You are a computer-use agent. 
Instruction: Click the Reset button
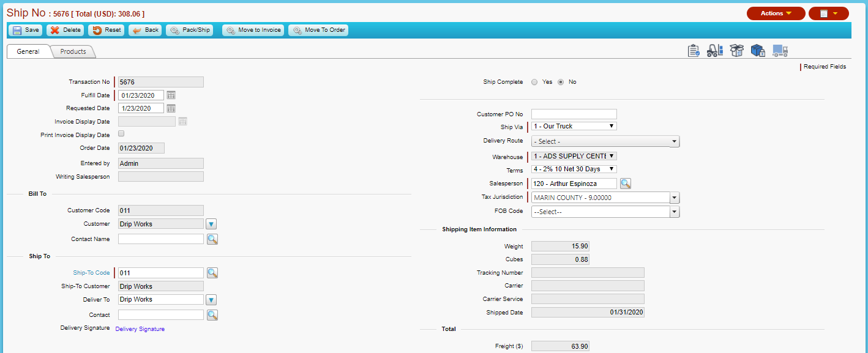point(107,30)
